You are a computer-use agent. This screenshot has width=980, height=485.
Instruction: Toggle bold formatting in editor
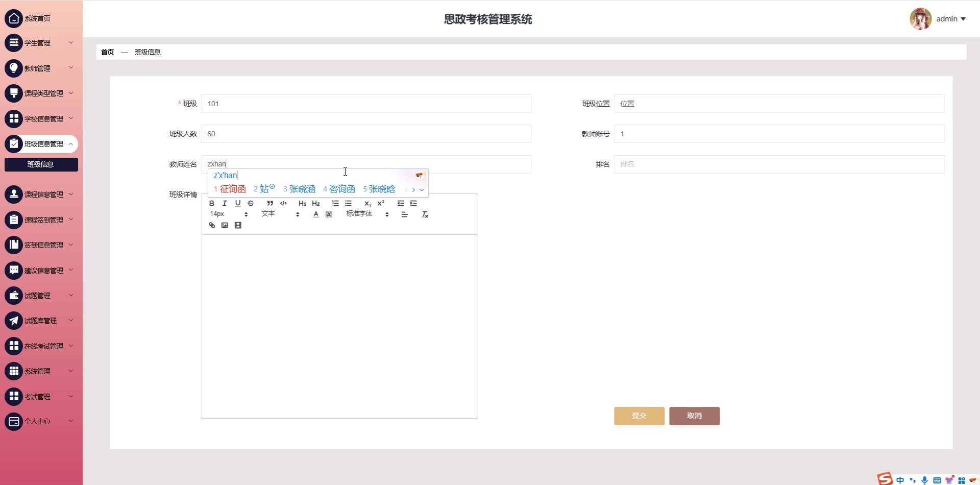tap(212, 203)
